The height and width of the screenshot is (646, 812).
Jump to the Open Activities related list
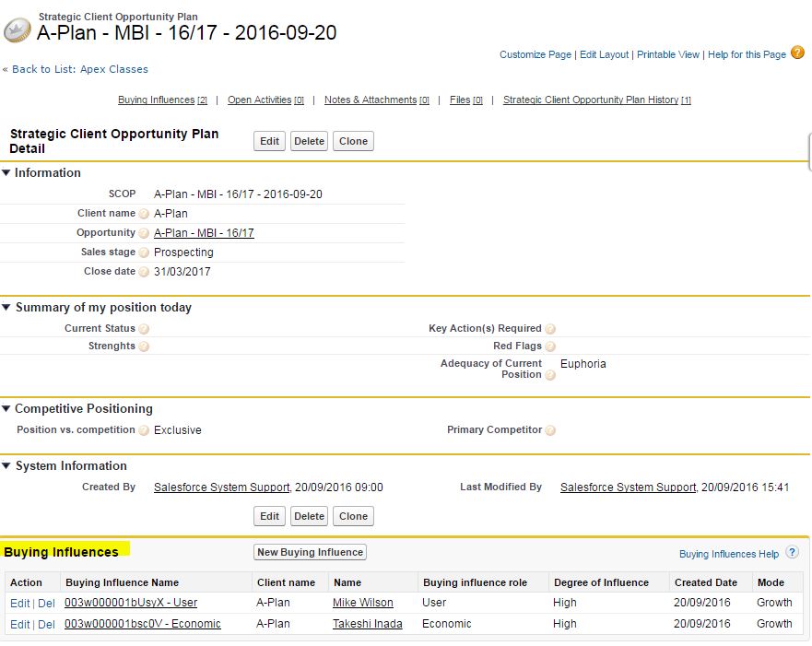(x=259, y=100)
